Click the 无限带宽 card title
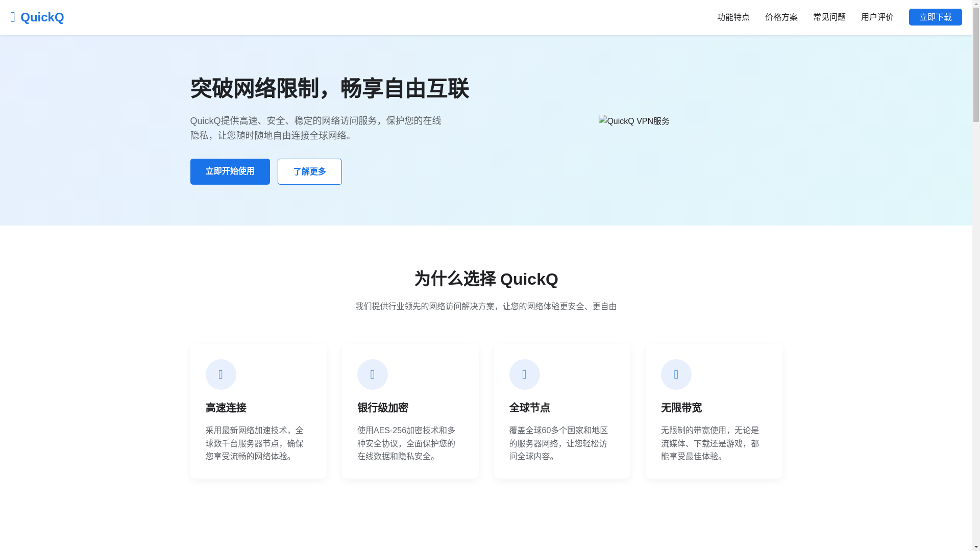The height and width of the screenshot is (551, 980). pos(681,408)
